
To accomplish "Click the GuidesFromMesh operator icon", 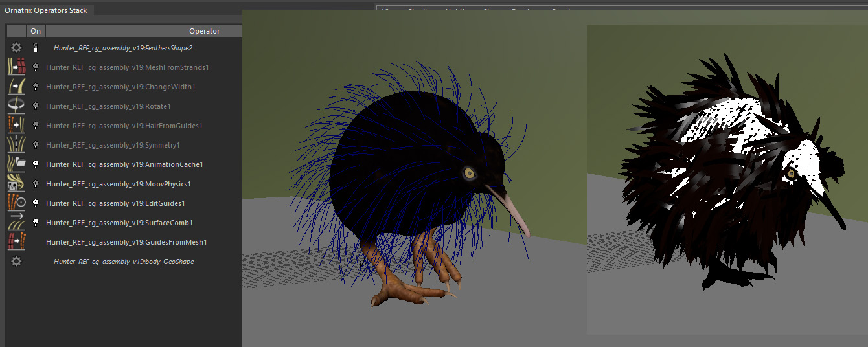I will tap(16, 242).
